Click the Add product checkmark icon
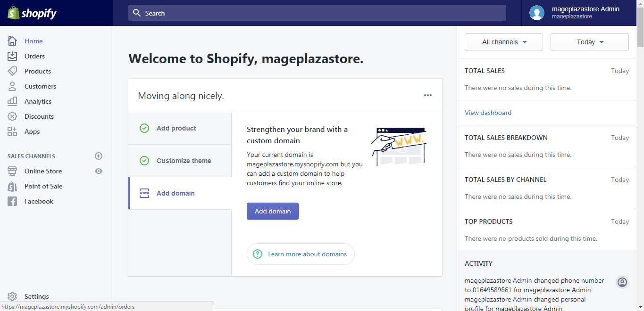Image resolution: width=644 pixels, height=311 pixels. pyautogui.click(x=144, y=128)
